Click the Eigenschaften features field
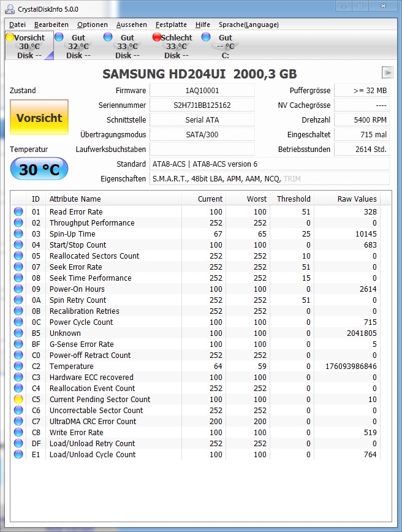This screenshot has height=532, width=402. click(270, 178)
